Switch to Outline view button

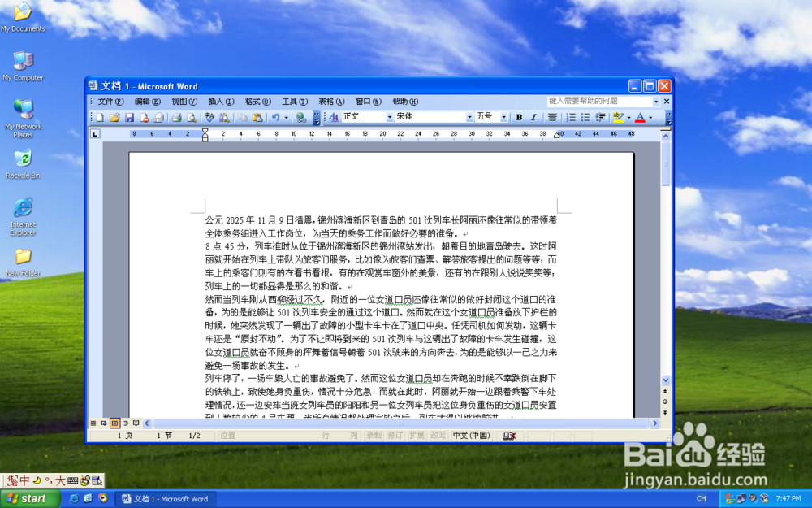(125, 423)
